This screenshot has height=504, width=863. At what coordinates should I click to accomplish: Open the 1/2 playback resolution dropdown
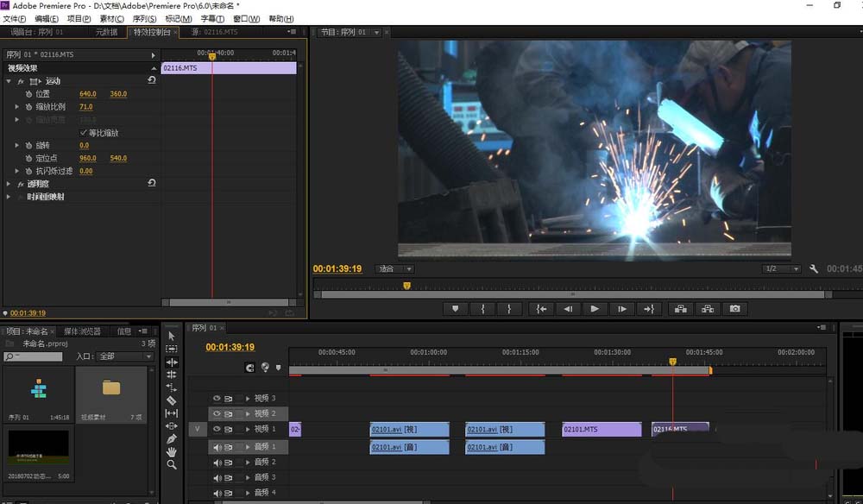click(782, 269)
